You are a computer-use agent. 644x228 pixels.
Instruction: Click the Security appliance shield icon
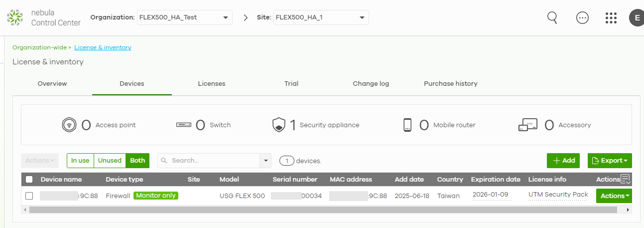pos(279,125)
